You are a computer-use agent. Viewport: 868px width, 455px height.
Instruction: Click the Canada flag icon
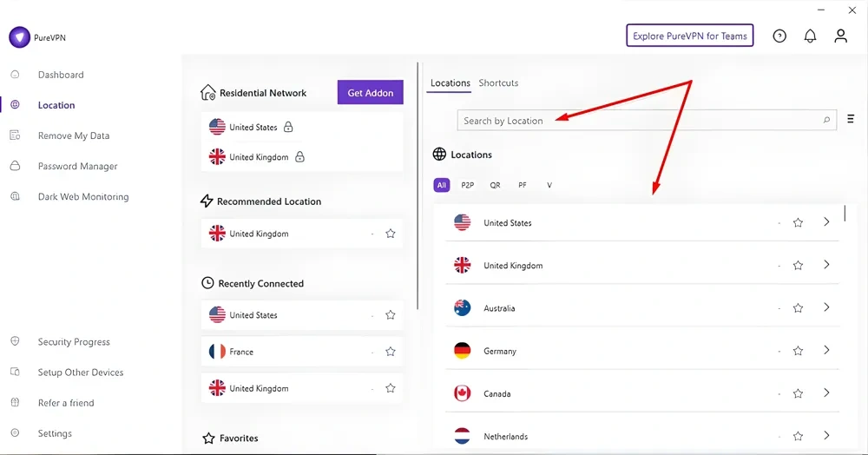(x=463, y=393)
